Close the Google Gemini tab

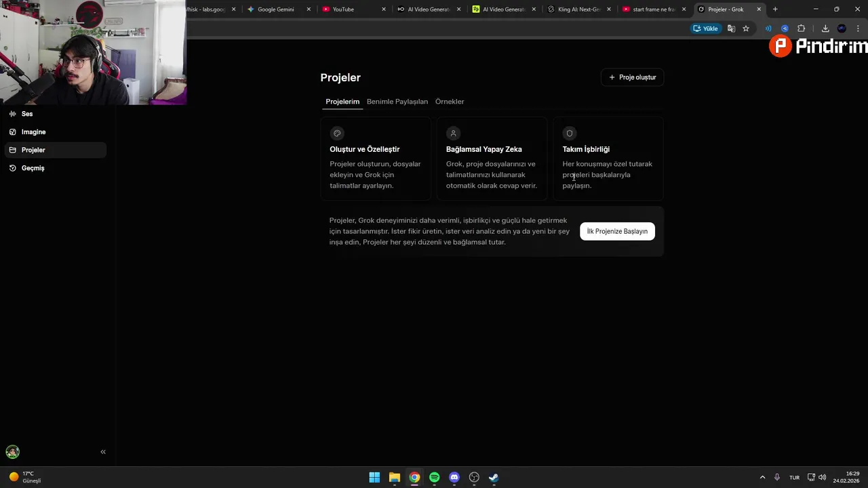pos(309,9)
